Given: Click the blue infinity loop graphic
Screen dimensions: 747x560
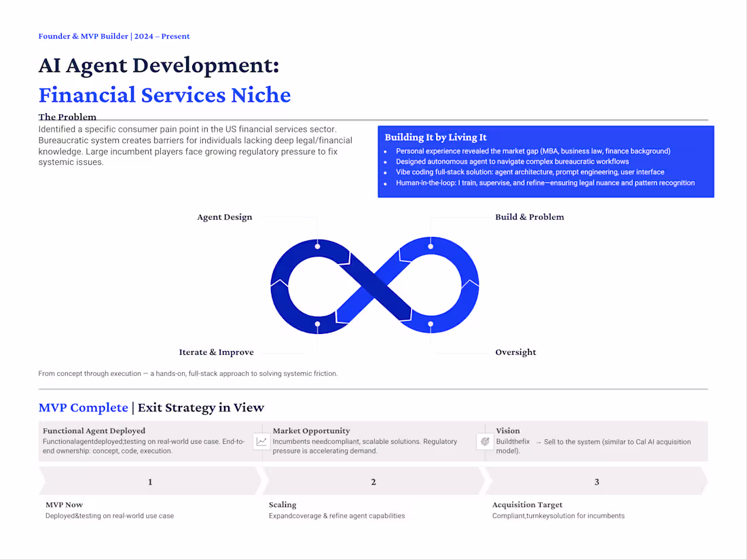Looking at the screenshot, I should (374, 285).
